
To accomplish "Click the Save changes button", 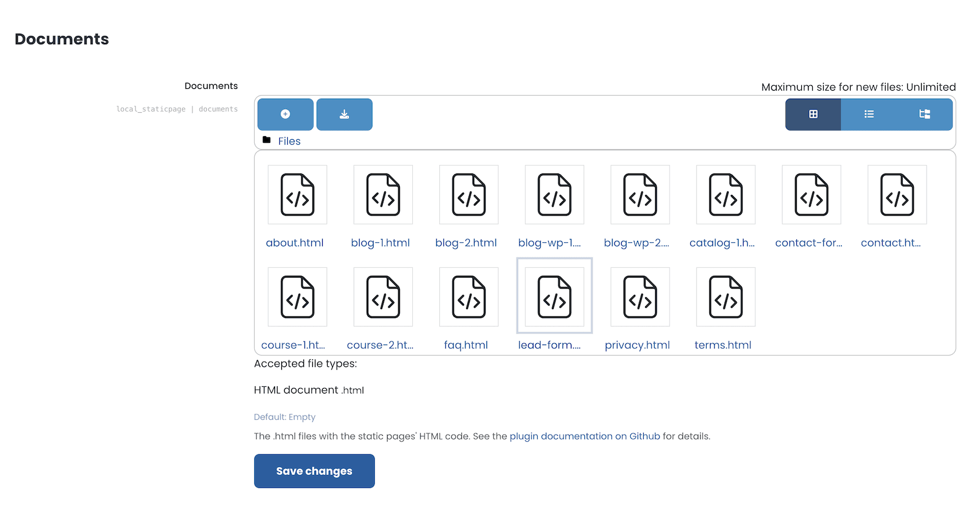I will point(314,471).
